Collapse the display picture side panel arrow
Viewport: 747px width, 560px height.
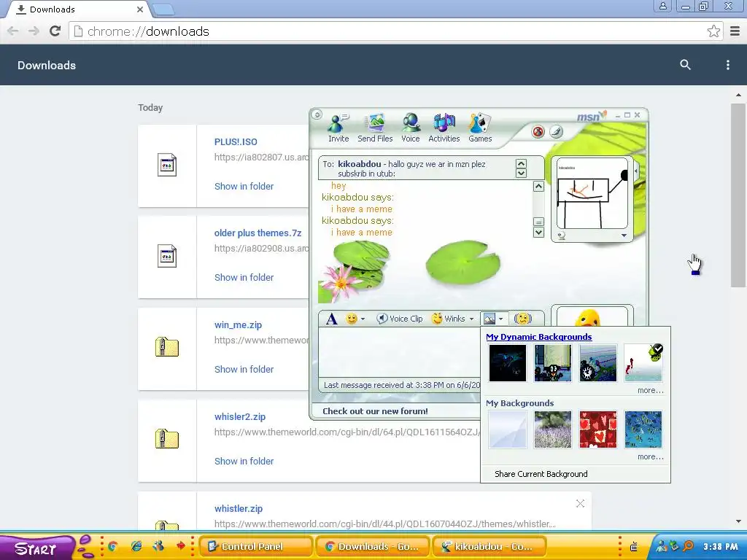[636, 171]
